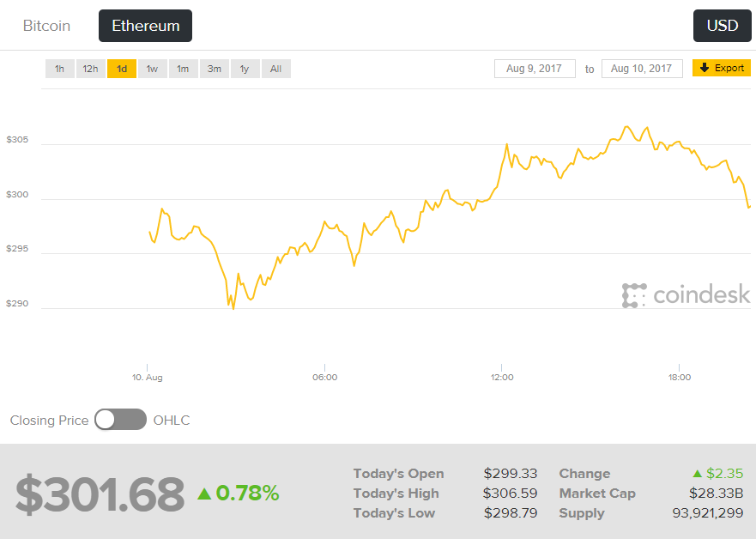This screenshot has width=756, height=539.
Task: Click the Aug 9, 2017 start date field
Action: tap(535, 69)
